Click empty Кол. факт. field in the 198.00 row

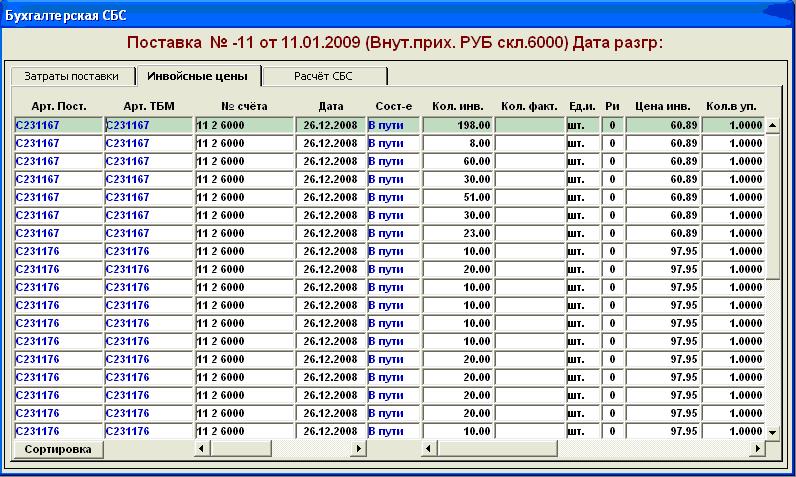tap(529, 125)
